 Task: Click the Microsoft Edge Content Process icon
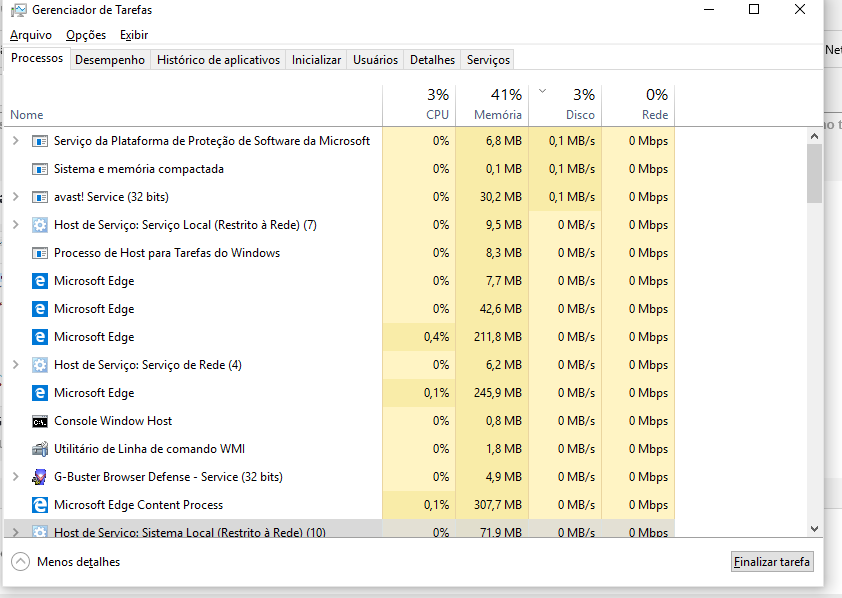coord(40,505)
